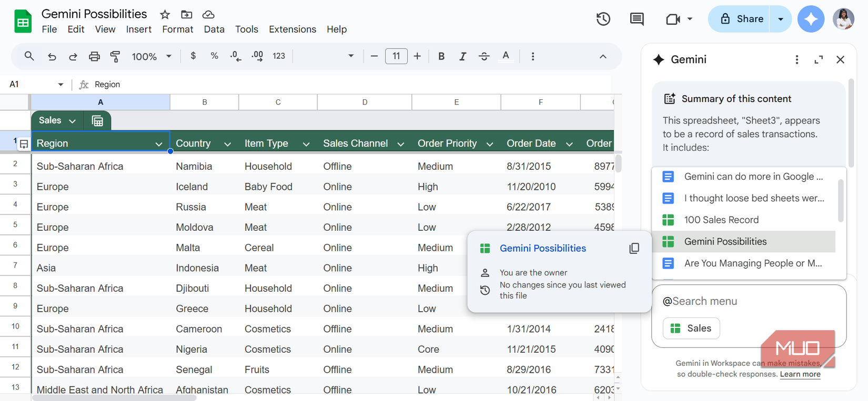Click the @Search menu input field
Screen dimensions: 868x401
click(x=747, y=301)
